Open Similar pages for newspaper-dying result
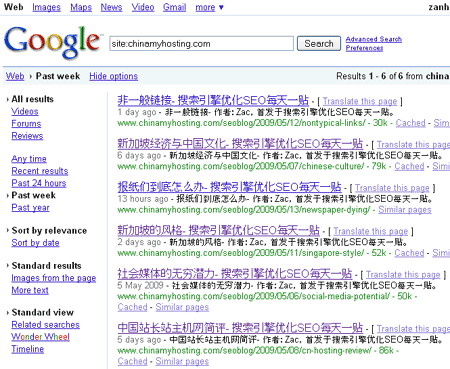 (x=405, y=210)
